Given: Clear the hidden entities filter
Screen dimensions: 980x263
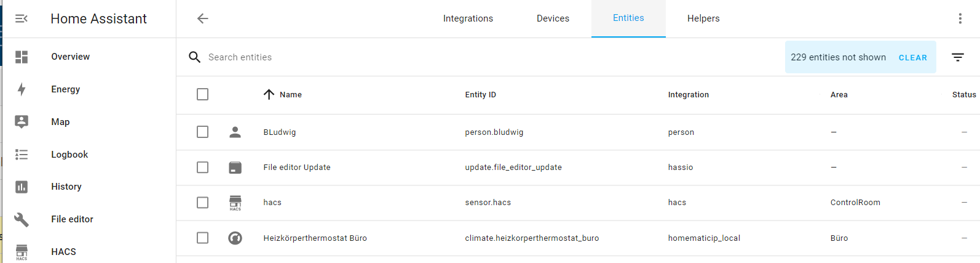Looking at the screenshot, I should point(912,58).
